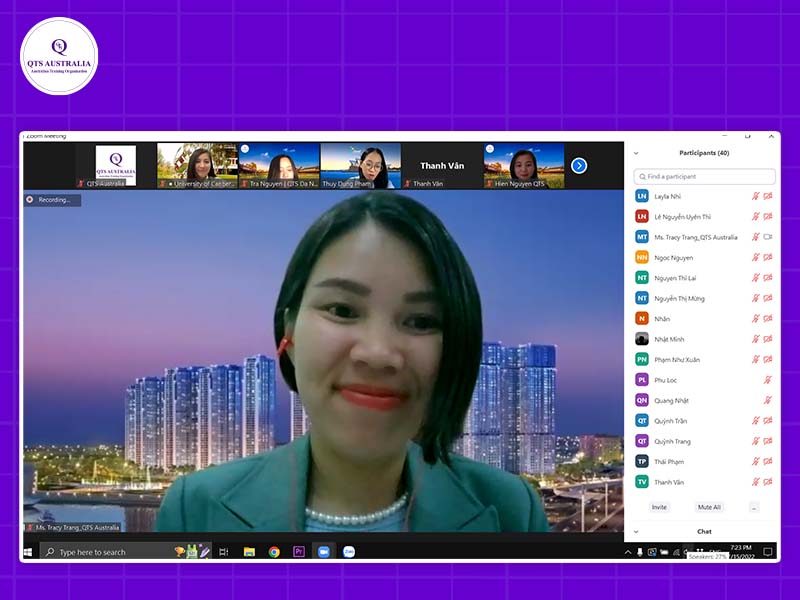
Task: Click video-off icon for Nguyễn Thị Mừng
Action: (768, 298)
